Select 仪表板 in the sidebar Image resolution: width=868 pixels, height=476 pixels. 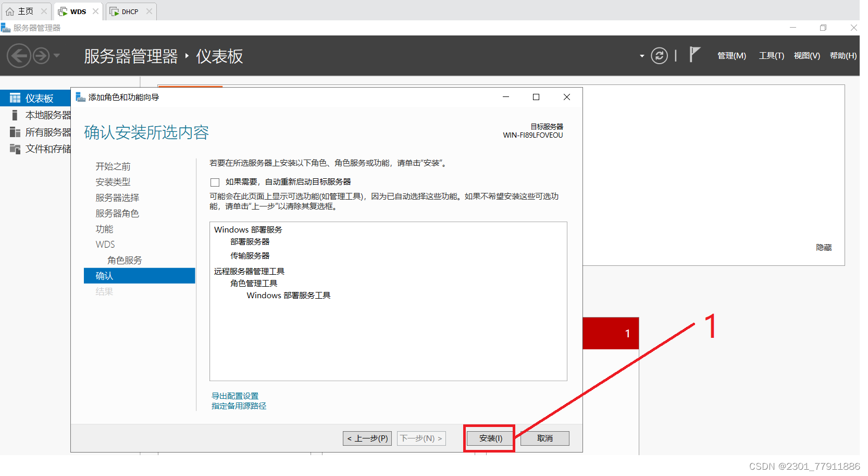[35, 98]
